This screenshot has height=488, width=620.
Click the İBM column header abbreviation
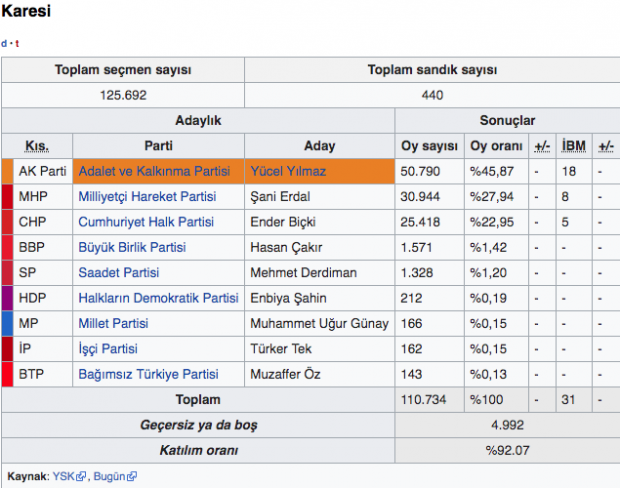click(574, 146)
